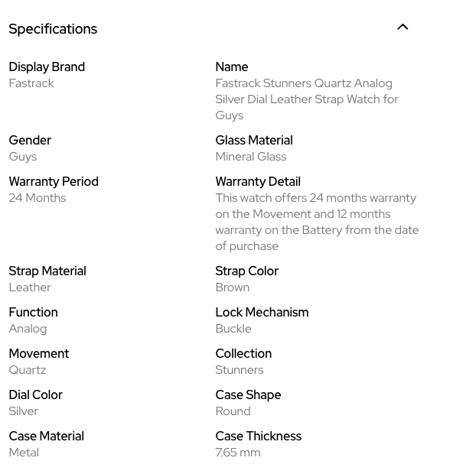Click the Strap Material value Leather

[x=30, y=287]
